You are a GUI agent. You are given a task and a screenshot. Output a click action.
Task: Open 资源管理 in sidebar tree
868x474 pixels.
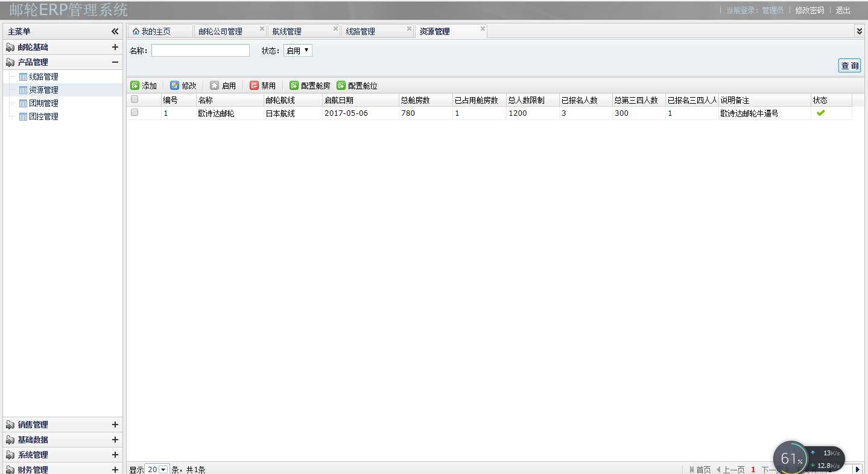pos(43,90)
